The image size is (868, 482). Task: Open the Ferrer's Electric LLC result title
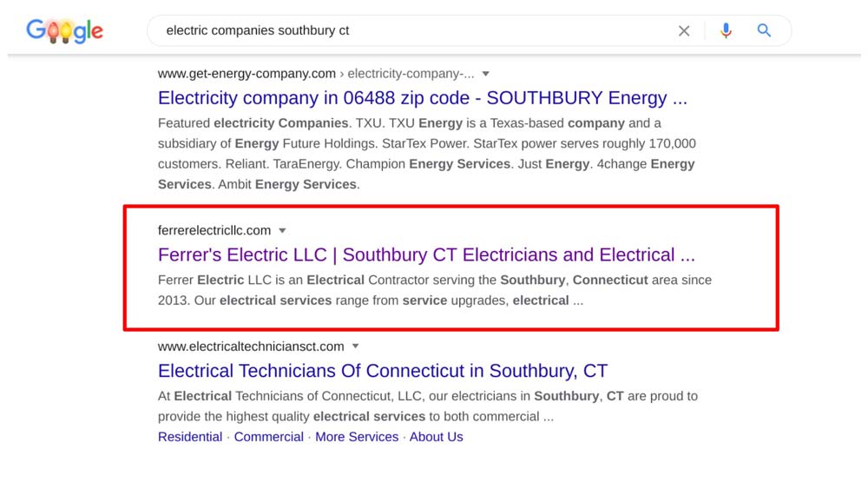click(x=426, y=254)
